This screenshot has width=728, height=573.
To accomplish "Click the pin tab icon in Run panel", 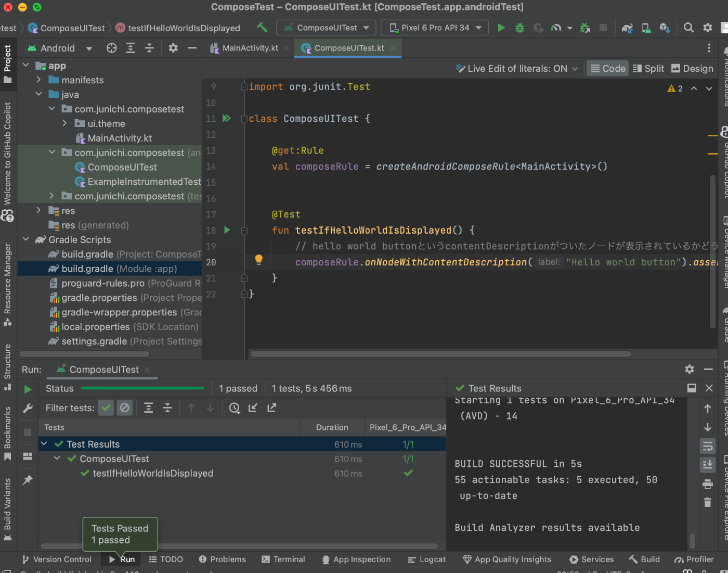I will pyautogui.click(x=28, y=479).
